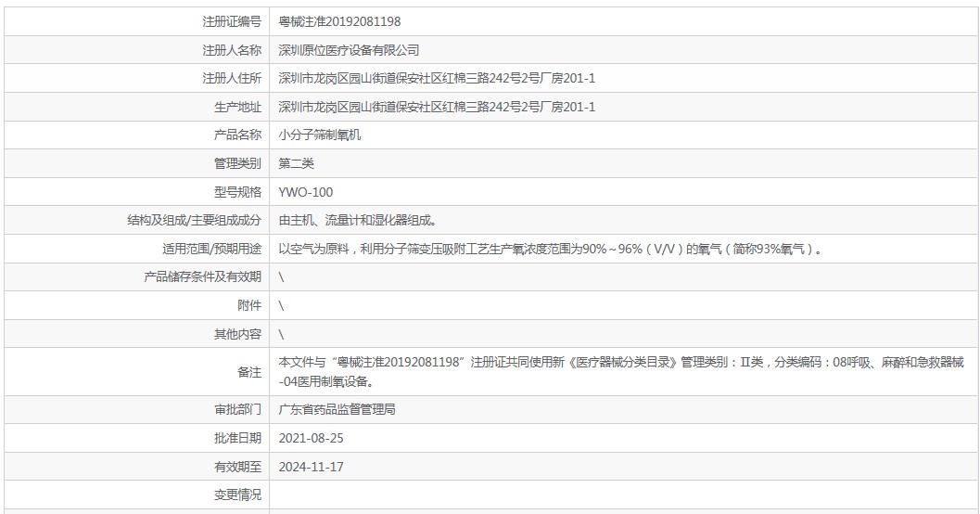Click the text 由主机、流量计和湿化器组成
The width and height of the screenshot is (980, 514).
(358, 220)
